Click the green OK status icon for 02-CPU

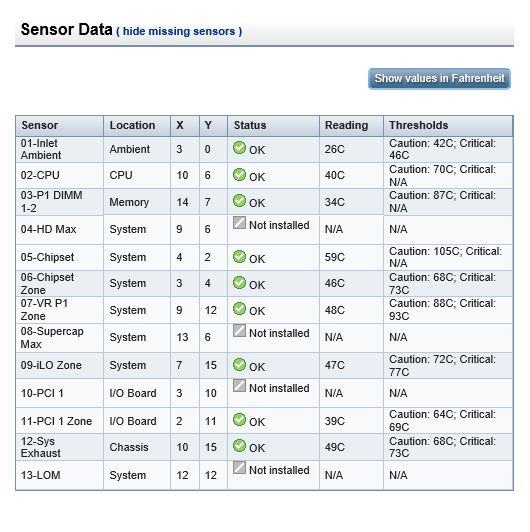239,174
